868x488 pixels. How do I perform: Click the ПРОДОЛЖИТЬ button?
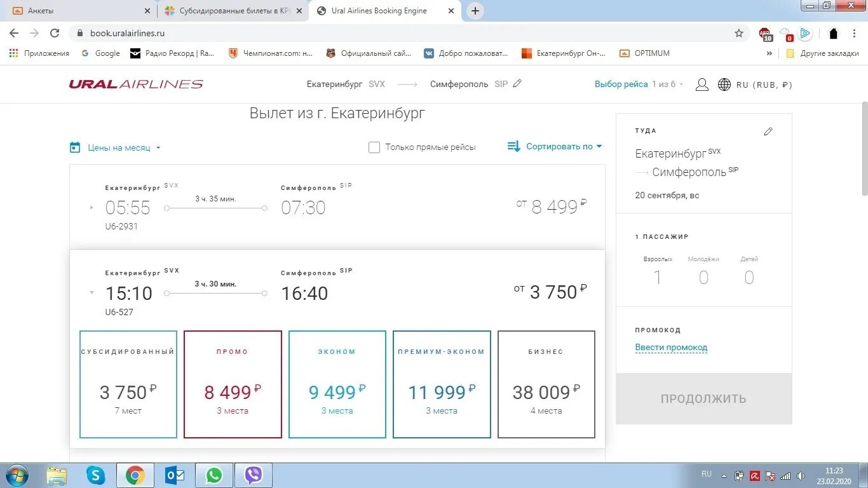click(x=704, y=399)
